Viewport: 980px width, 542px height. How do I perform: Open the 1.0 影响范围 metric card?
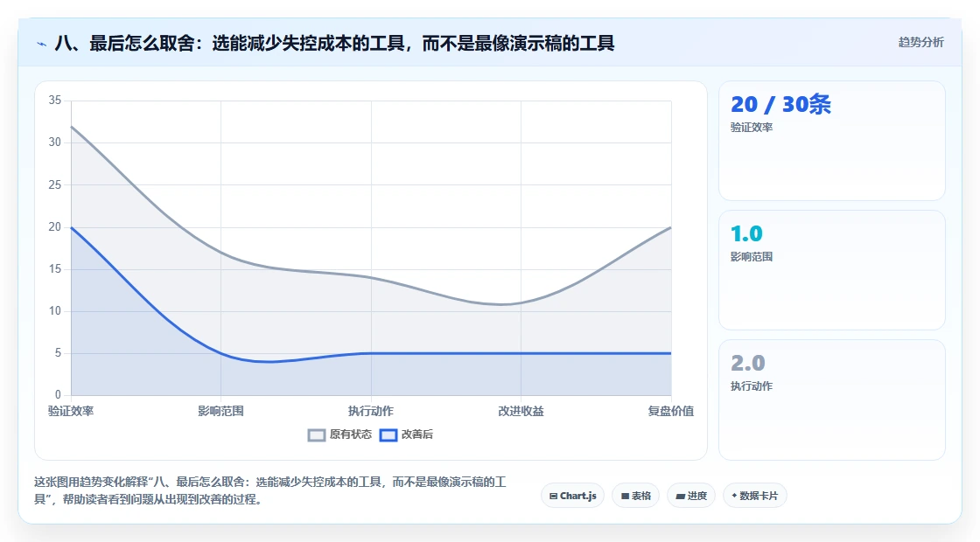coord(832,270)
